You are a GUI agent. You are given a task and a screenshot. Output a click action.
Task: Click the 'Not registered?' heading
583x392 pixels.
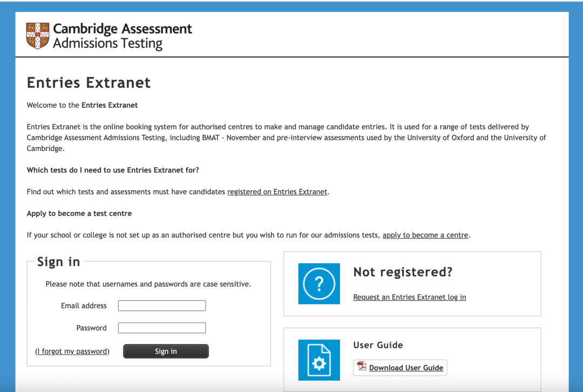403,272
